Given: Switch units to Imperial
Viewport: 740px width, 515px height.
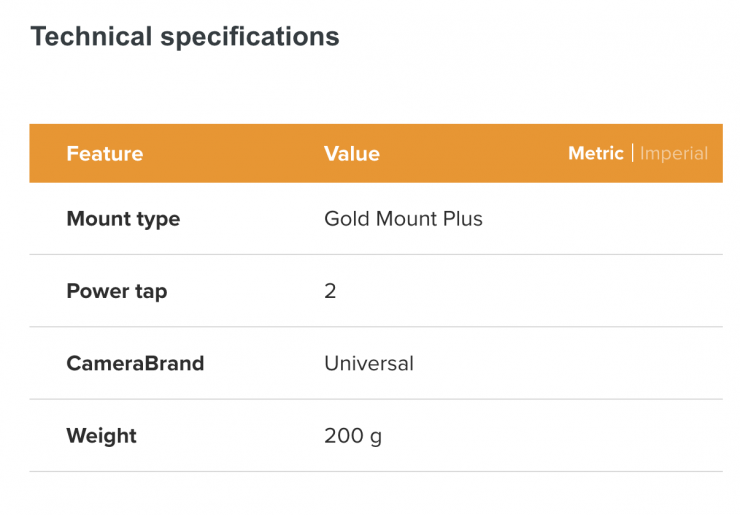Looking at the screenshot, I should [673, 154].
